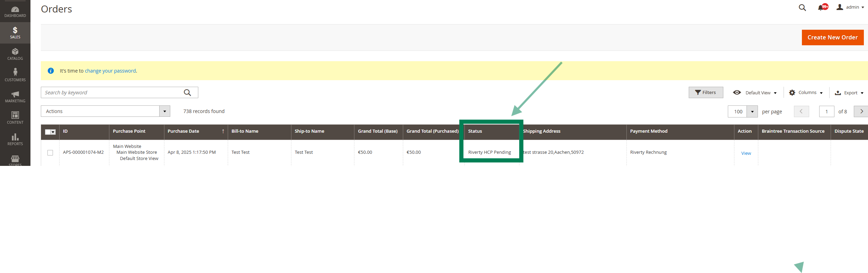Click the top-right global search magnifier
Viewport: 868px width, 273px height.
tap(802, 8)
